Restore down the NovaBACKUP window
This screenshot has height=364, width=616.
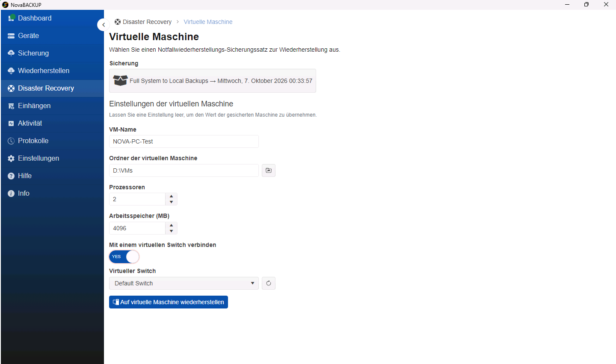(x=586, y=5)
